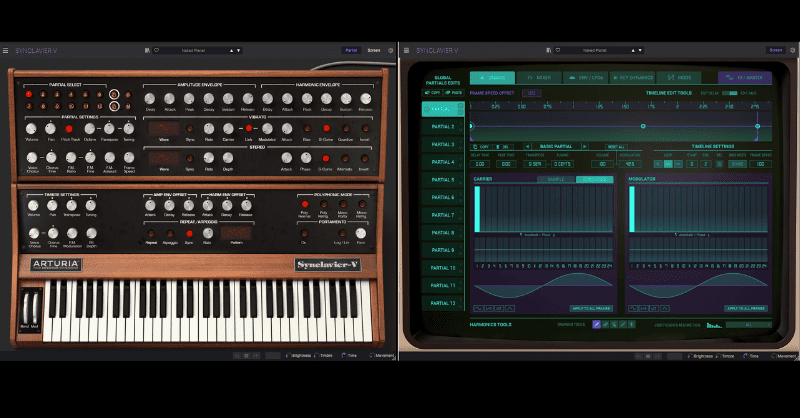Open preset library icon in keyboard-panel window
800x418 pixels.
[x=147, y=51]
